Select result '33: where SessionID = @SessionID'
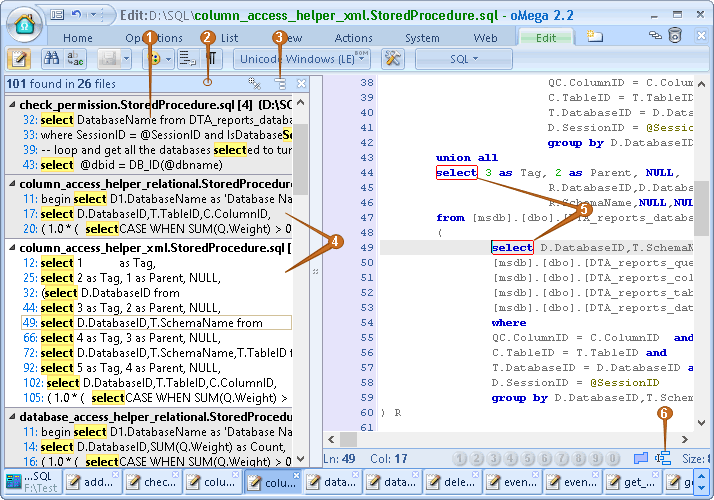The height and width of the screenshot is (500, 714). (157, 135)
